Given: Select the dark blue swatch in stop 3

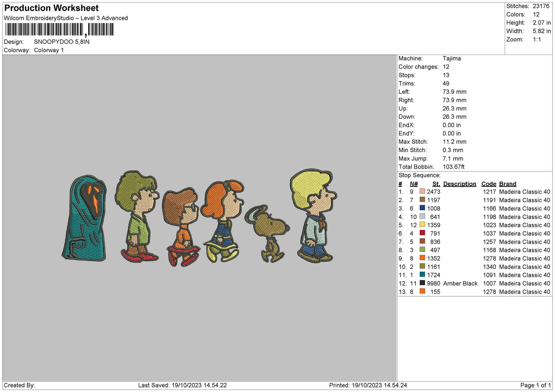Looking at the screenshot, I should (x=422, y=208).
